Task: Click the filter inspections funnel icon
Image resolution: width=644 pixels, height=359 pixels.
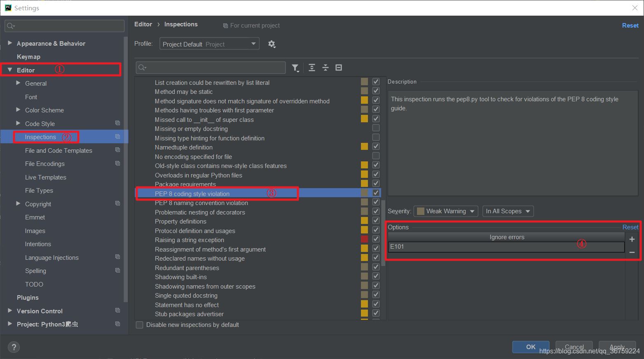Action: 295,68
